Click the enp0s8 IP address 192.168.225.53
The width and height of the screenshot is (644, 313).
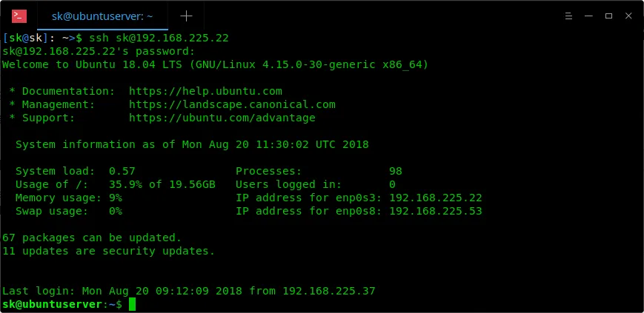(435, 211)
